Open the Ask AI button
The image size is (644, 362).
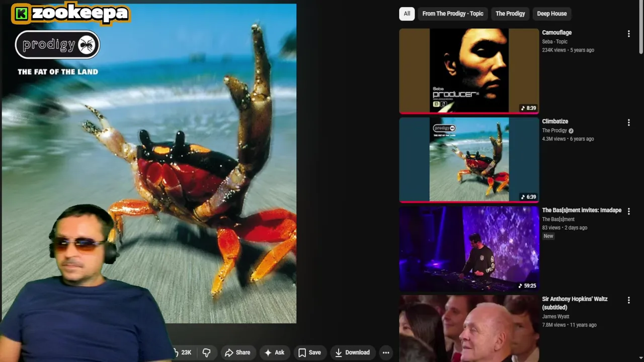pyautogui.click(x=274, y=352)
